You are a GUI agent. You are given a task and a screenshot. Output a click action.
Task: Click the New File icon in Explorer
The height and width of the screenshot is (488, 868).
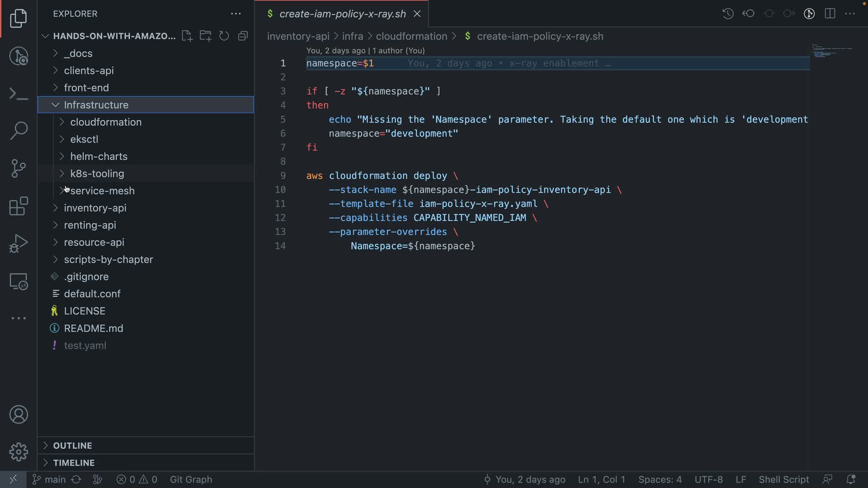187,36
